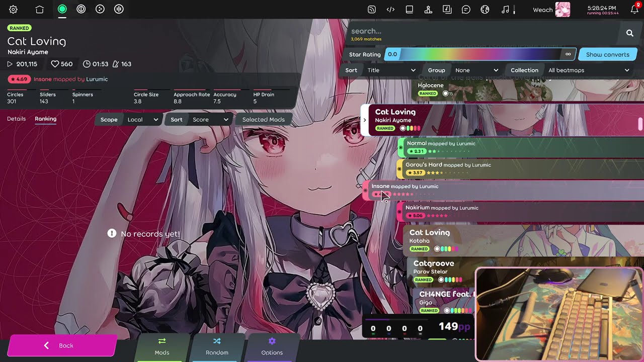Click the toolbar clock display
Screen dimensions: 644x362
click(601, 10)
